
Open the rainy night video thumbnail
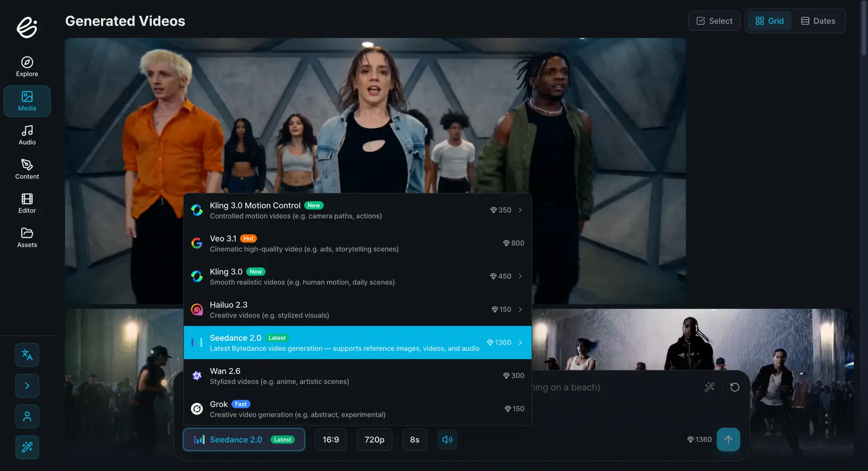click(693, 339)
